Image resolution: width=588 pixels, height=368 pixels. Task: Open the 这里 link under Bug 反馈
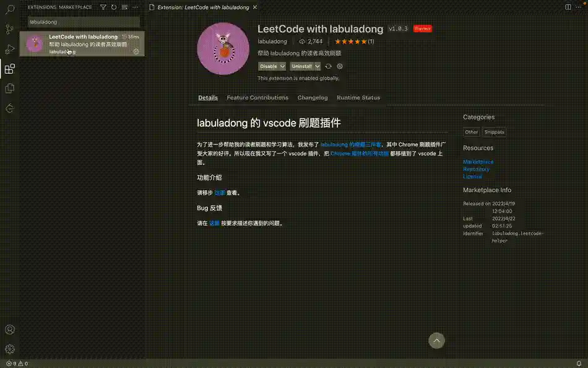(x=214, y=223)
